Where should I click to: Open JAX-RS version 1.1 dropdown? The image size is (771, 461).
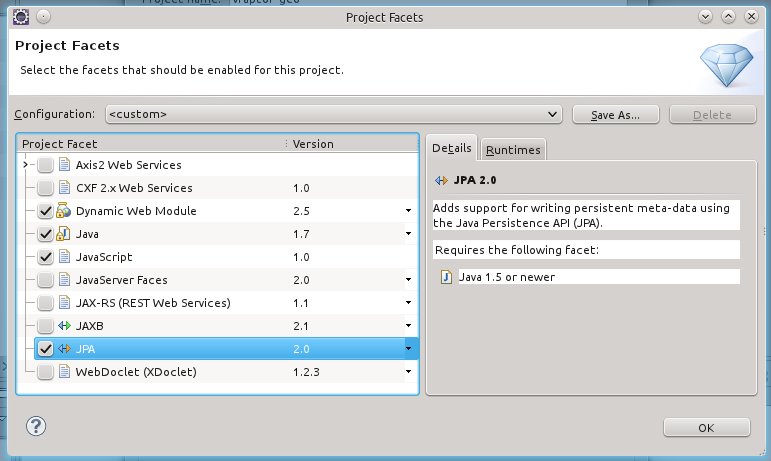(408, 303)
